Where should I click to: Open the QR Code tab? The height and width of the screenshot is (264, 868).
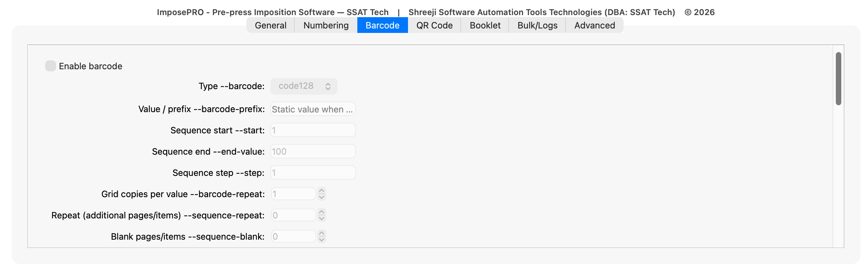coord(434,25)
